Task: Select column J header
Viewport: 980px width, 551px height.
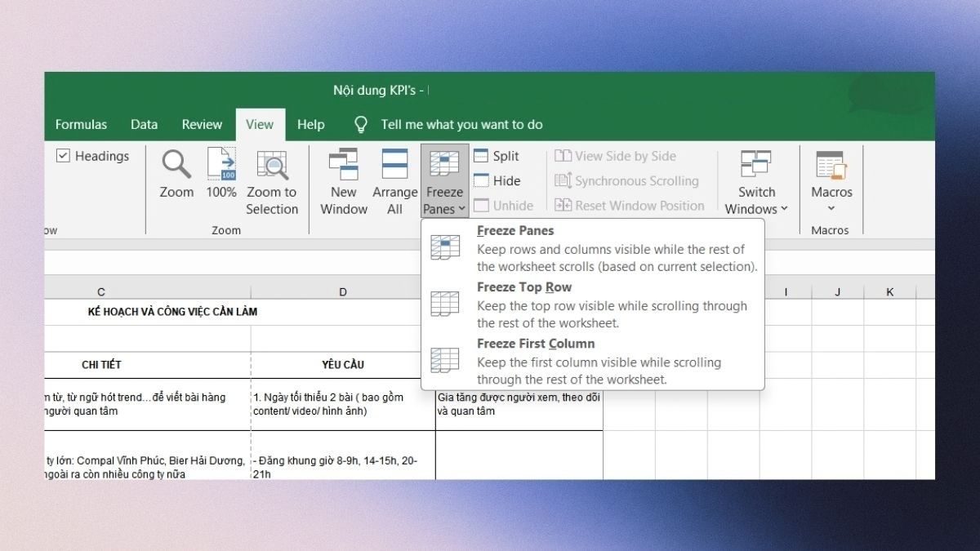Action: pyautogui.click(x=837, y=291)
